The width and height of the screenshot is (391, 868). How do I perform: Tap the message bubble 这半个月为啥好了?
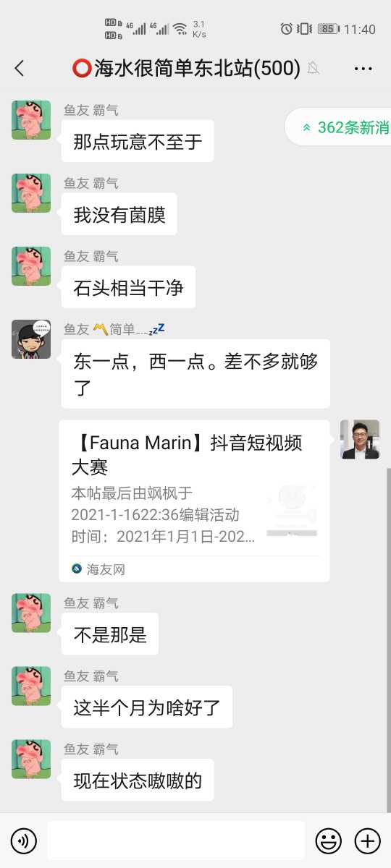pyautogui.click(x=147, y=707)
